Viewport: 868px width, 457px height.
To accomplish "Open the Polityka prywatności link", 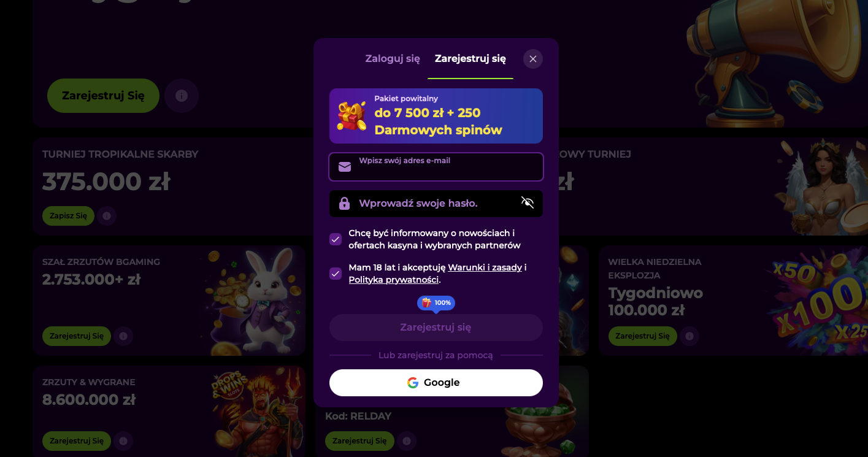I will point(394,280).
